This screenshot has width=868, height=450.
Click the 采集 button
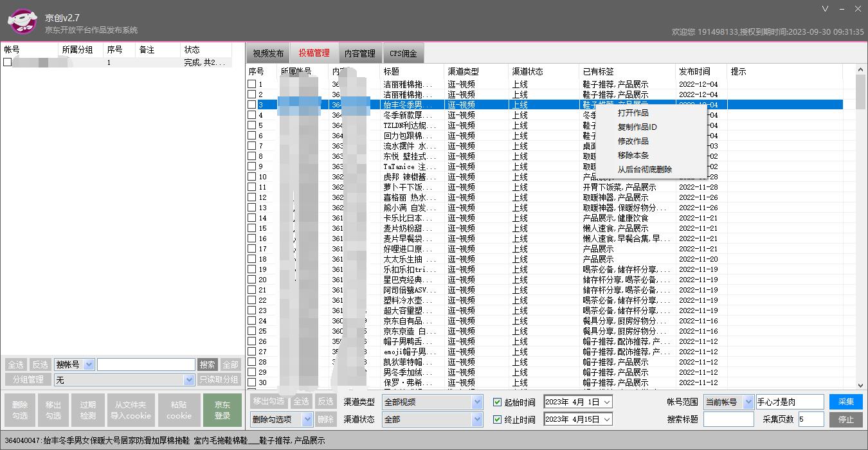point(845,402)
